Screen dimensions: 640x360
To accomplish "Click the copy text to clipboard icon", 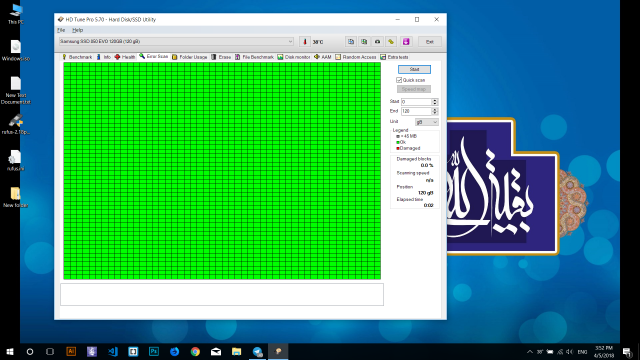I will point(351,42).
